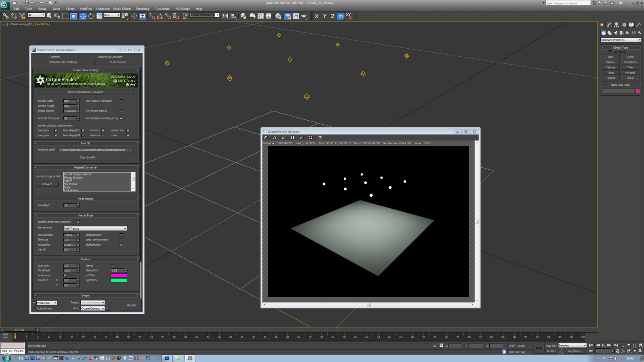Restrict transform to Z axis
Screen dimensions: 644x362
[332, 16]
